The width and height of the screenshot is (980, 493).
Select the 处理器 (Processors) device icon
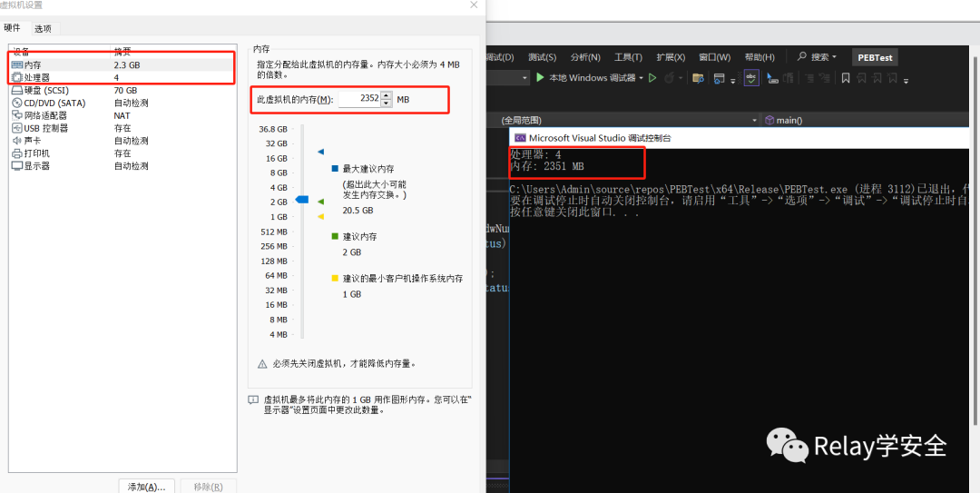(x=17, y=77)
